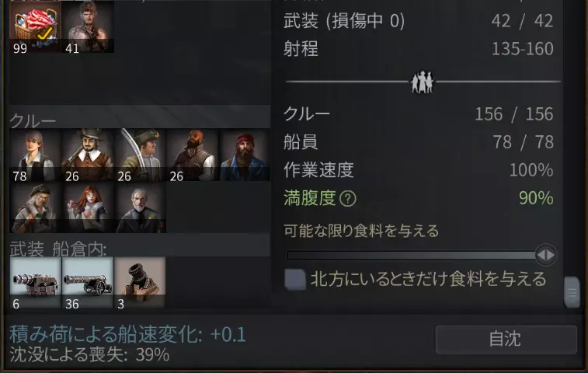Image resolution: width=588 pixels, height=373 pixels.
Task: Click the shirtless captive portrait showing 41
Action: (x=88, y=26)
